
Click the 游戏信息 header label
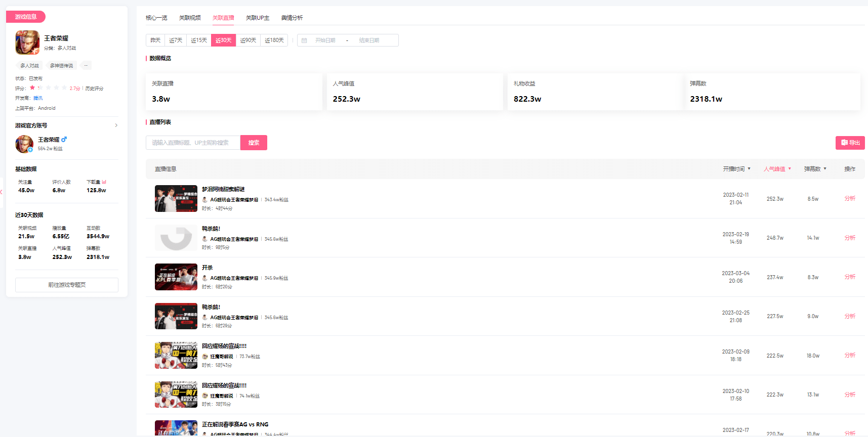(26, 17)
